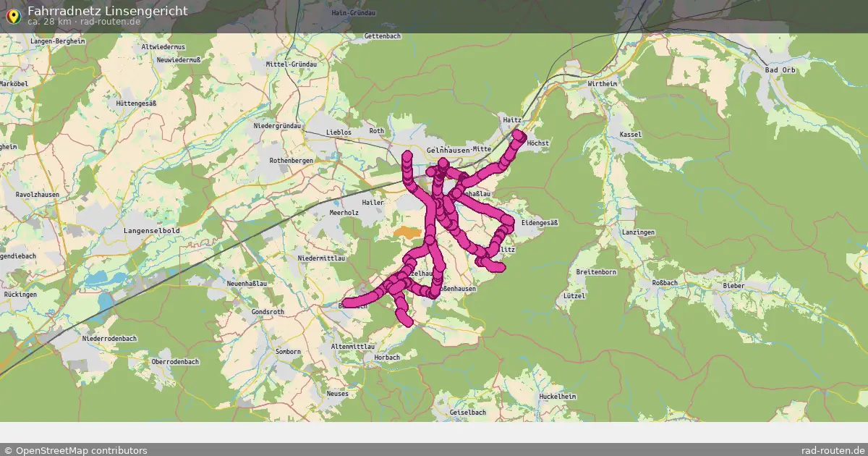
Task: Click the Eidengesäß place label
Action: coord(540,223)
